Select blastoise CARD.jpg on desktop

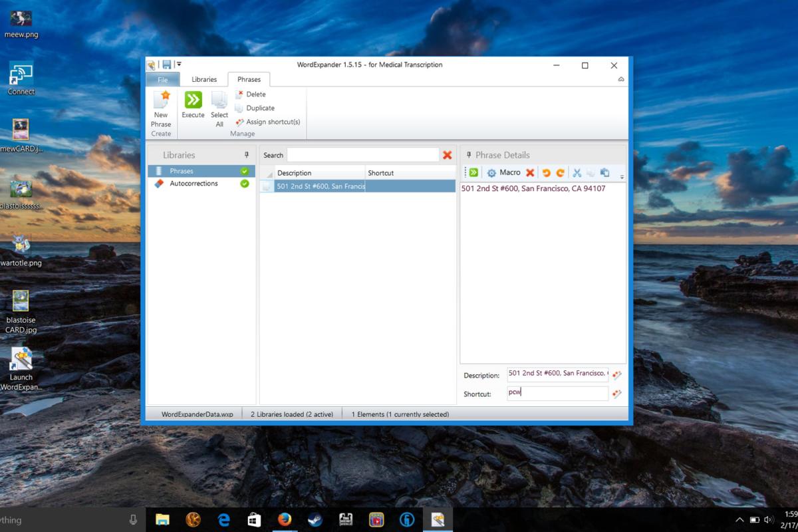[21, 311]
